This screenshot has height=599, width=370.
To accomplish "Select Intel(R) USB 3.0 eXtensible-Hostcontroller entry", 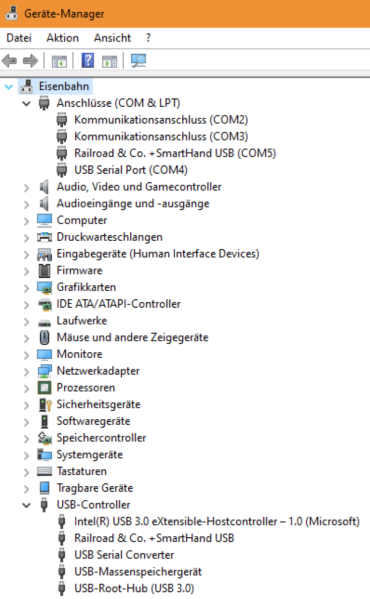I will pyautogui.click(x=217, y=521).
